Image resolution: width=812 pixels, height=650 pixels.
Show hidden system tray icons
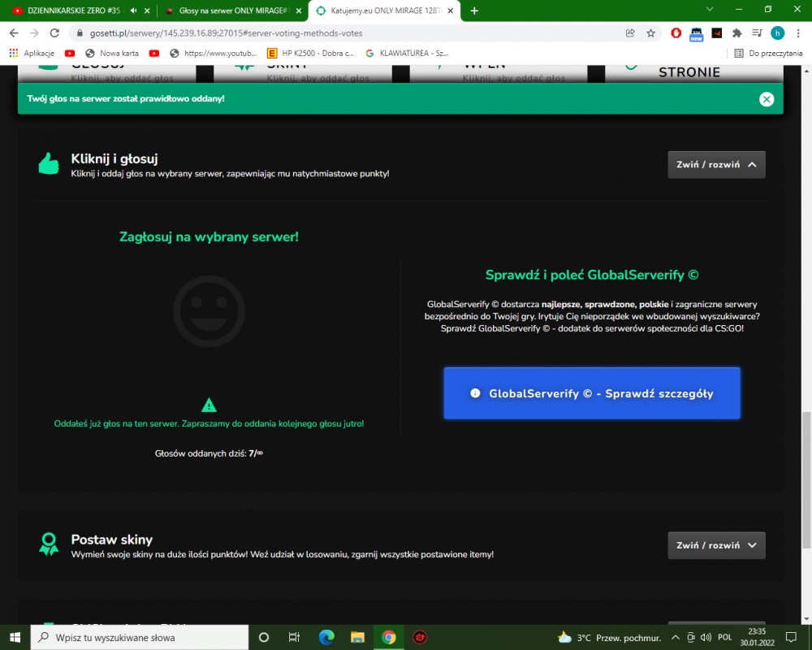click(x=676, y=638)
